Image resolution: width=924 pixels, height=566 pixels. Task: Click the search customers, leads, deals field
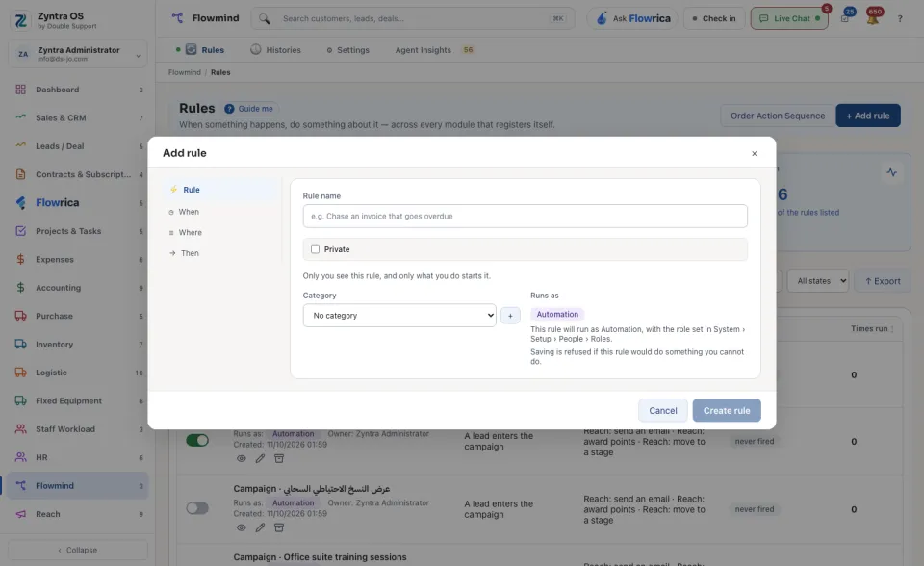tap(413, 19)
